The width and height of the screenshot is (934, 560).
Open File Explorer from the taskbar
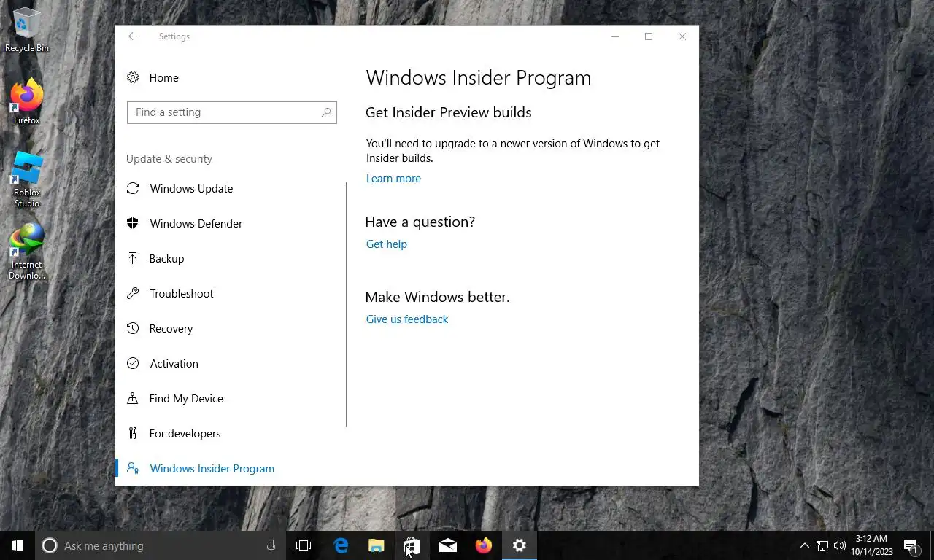tap(377, 545)
